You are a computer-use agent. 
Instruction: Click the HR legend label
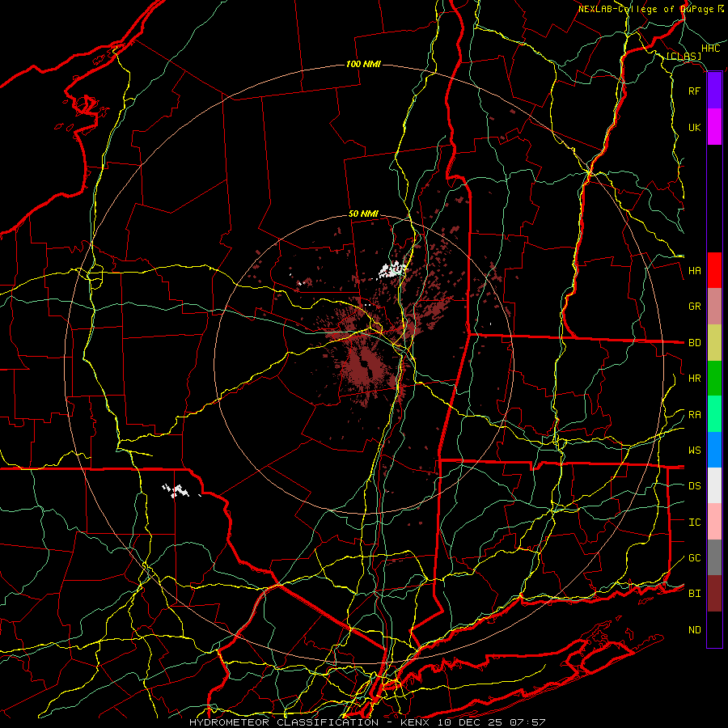coord(694,379)
